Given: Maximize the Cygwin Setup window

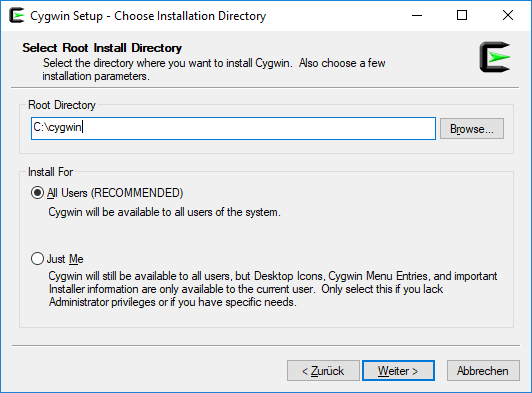Looking at the screenshot, I should 462,16.
